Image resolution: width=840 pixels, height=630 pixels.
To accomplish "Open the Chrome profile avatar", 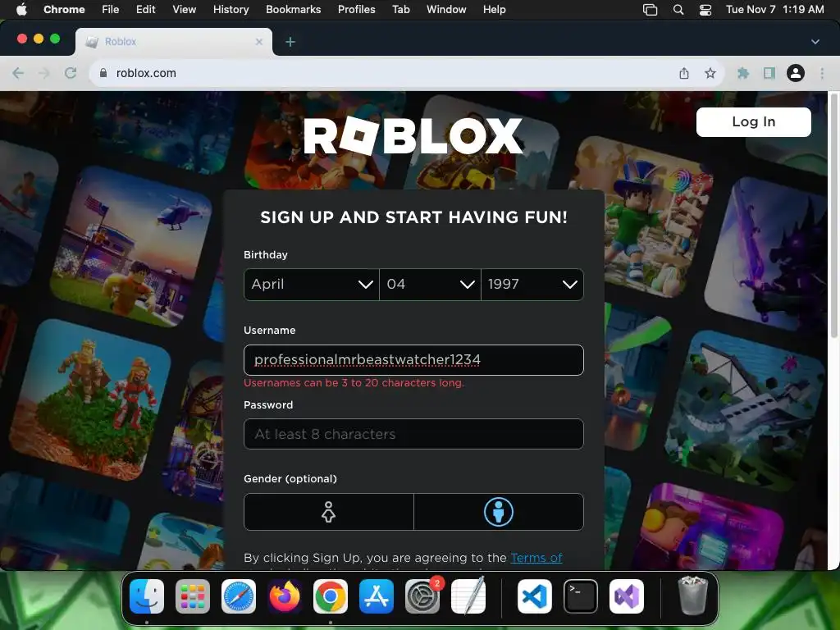I will (796, 73).
